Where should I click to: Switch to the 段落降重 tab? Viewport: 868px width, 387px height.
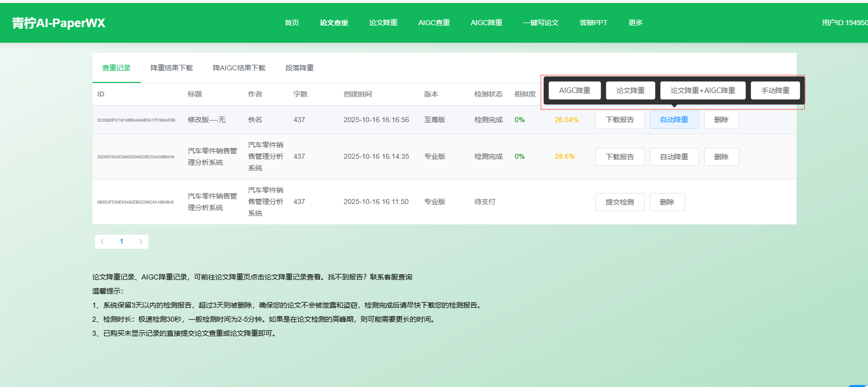(299, 68)
